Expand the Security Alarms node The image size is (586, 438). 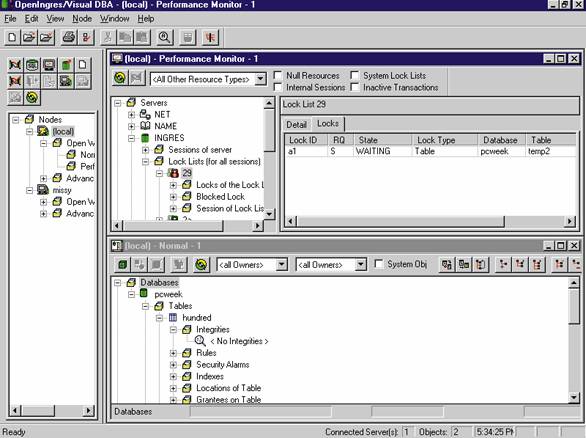click(173, 364)
